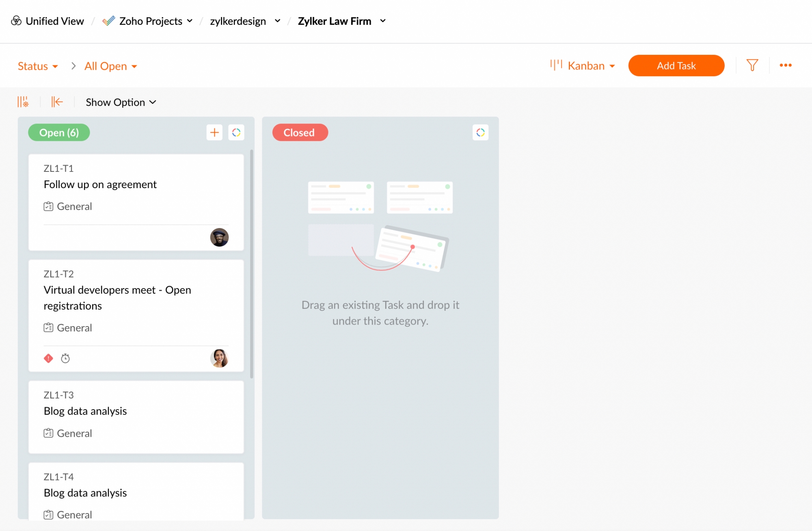This screenshot has width=812, height=531.
Task: Click the assignee avatar on ZL1-T1 card
Action: (x=219, y=237)
